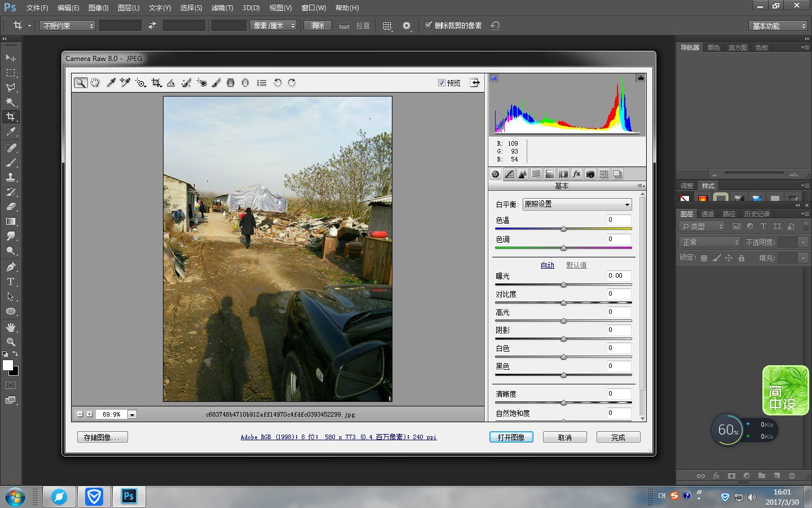Open the 白平衡 white balance dropdown

pyautogui.click(x=577, y=204)
